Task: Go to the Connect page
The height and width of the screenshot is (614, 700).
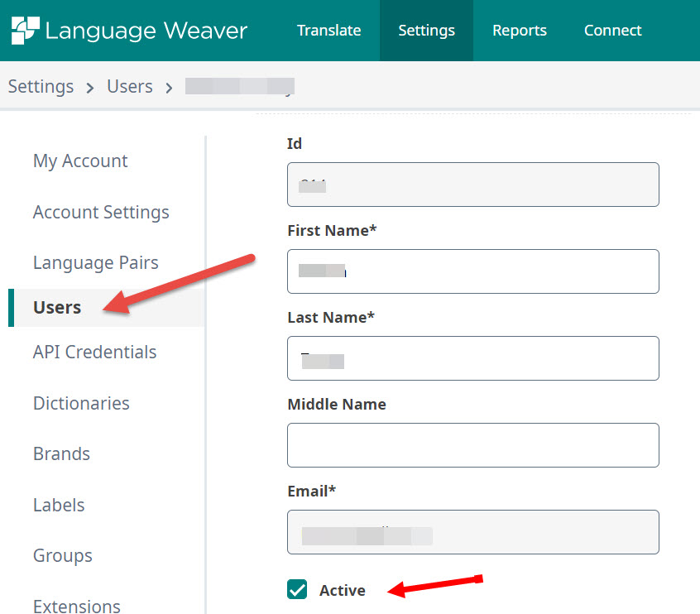Action: (x=612, y=30)
